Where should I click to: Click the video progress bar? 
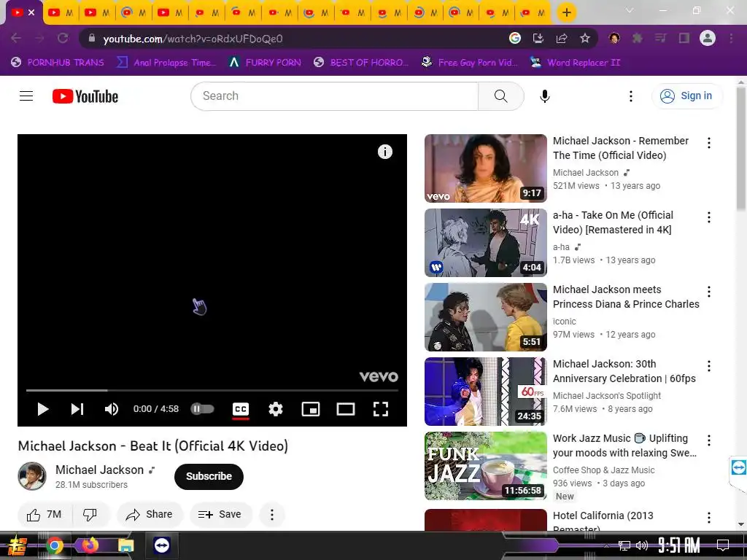pyautogui.click(x=212, y=391)
